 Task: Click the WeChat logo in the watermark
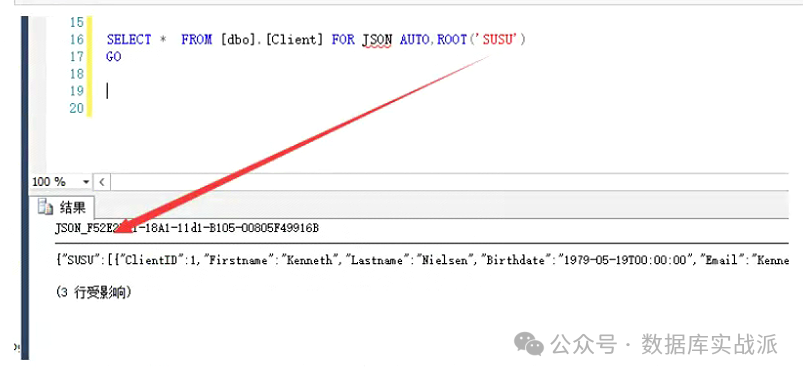click(x=529, y=343)
